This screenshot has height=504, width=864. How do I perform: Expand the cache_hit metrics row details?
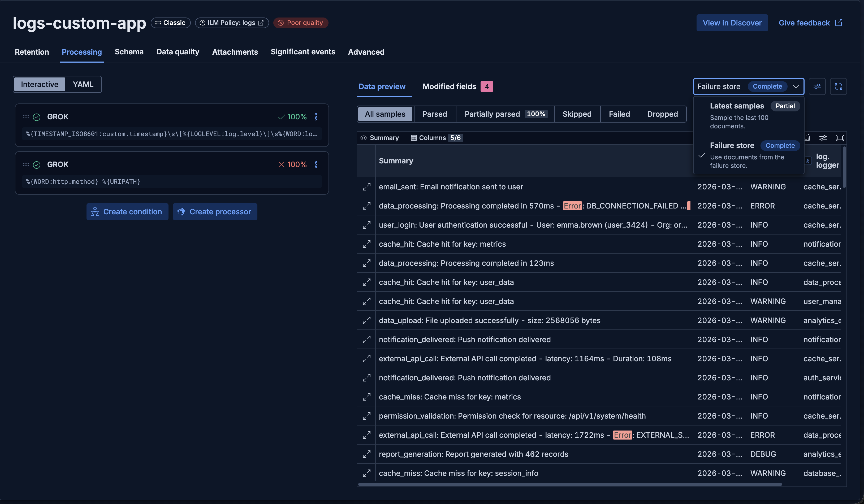coord(366,244)
